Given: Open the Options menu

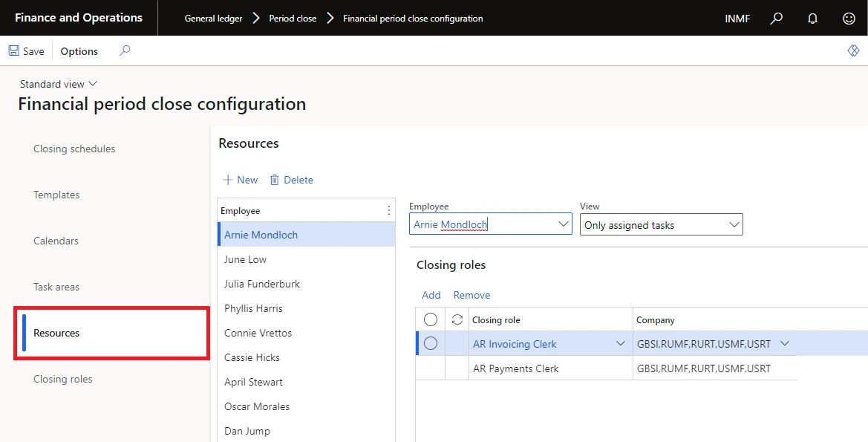Looking at the screenshot, I should pos(79,51).
